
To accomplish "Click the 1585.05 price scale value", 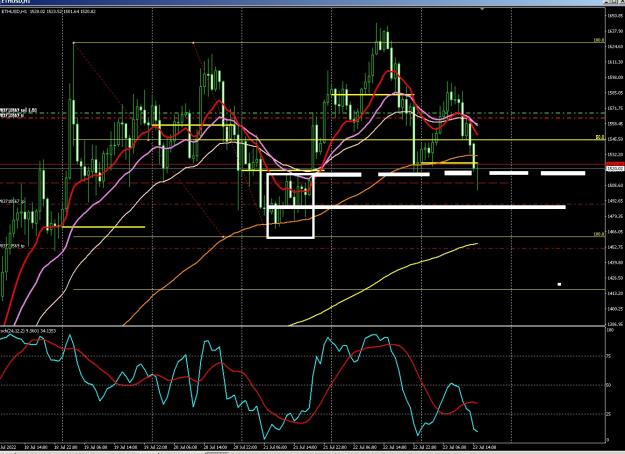I will [x=615, y=93].
